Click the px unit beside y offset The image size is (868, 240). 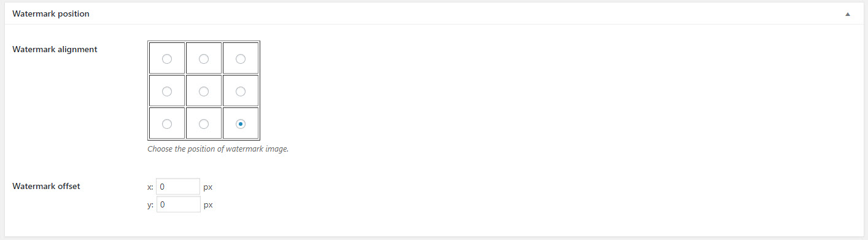click(x=208, y=205)
